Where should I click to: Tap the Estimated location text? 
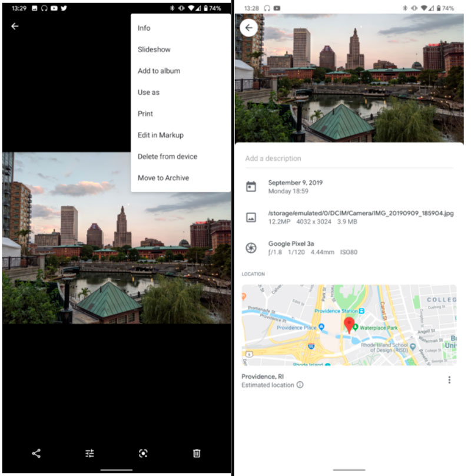point(268,385)
